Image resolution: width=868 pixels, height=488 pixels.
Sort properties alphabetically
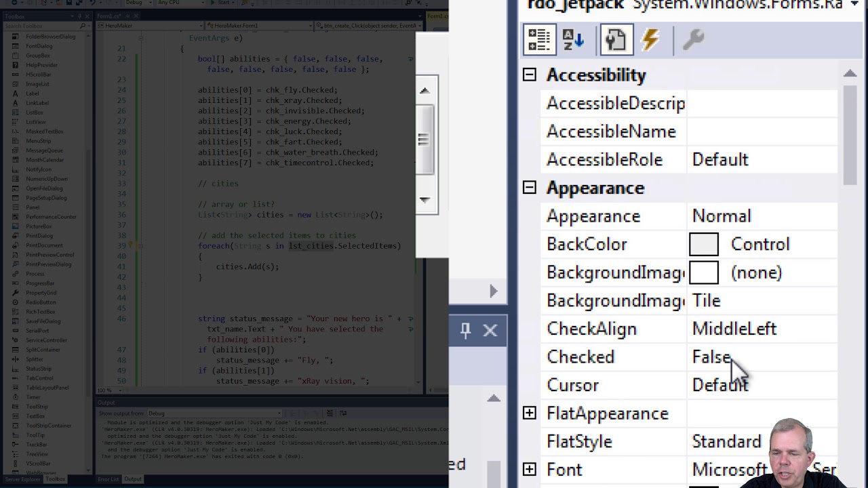(574, 39)
